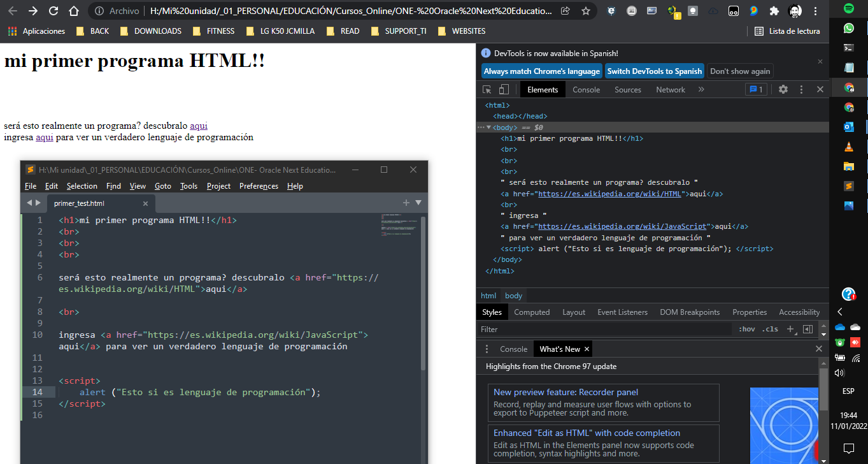
Task: Open the Aplicaciones apps shortcut
Action: (x=37, y=31)
